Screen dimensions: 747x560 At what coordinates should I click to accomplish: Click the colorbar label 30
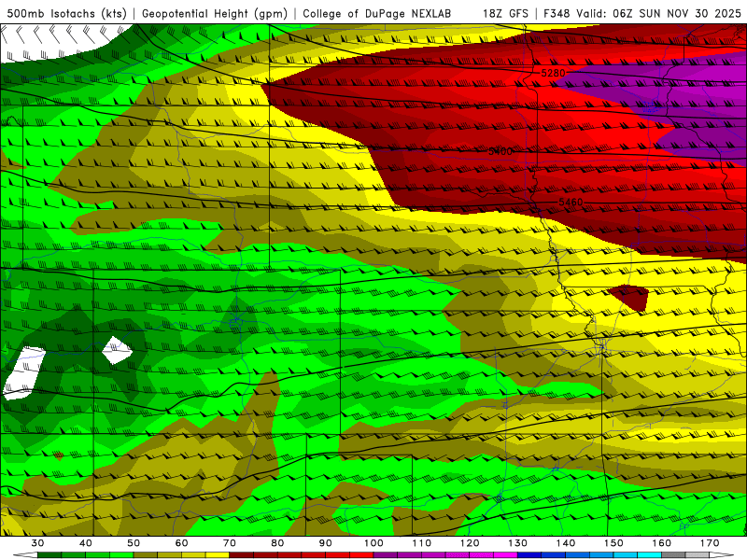[37, 543]
